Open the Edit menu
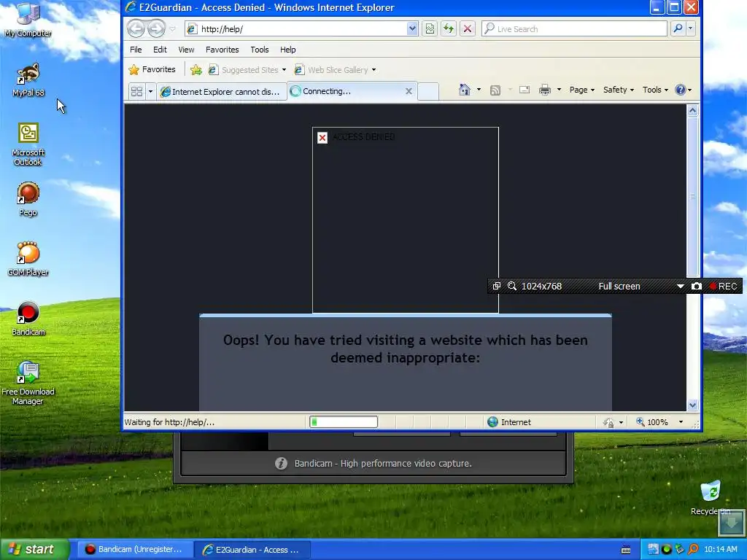Viewport: 747px width, 560px height. [160, 50]
